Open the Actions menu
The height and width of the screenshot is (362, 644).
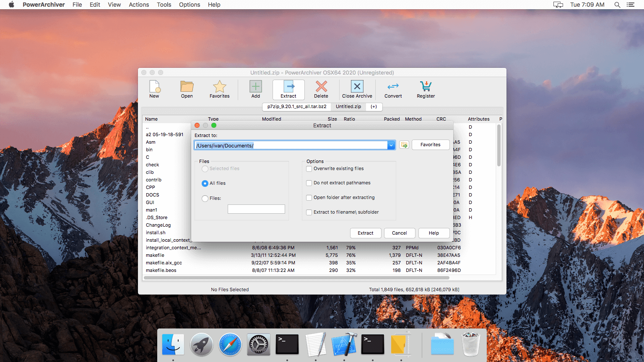[139, 5]
